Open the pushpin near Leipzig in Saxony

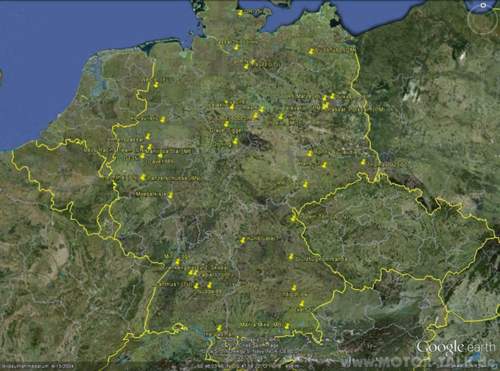pos(310,153)
